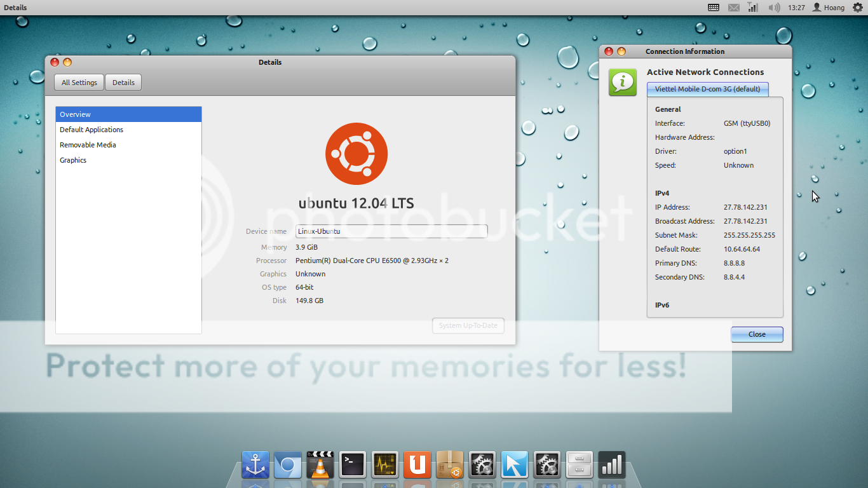Close the Connection Information dialog with the Close button
The height and width of the screenshot is (488, 868).
(757, 334)
